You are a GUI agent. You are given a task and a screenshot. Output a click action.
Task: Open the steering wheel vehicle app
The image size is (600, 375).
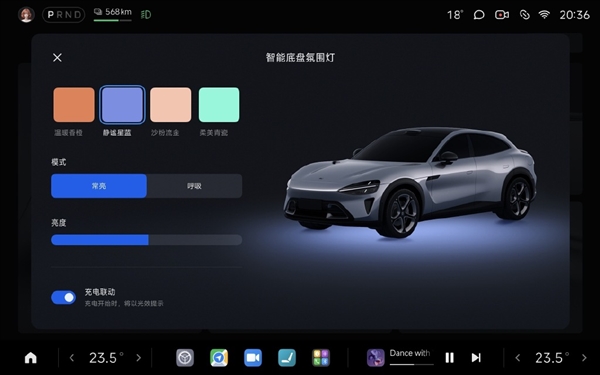click(185, 358)
